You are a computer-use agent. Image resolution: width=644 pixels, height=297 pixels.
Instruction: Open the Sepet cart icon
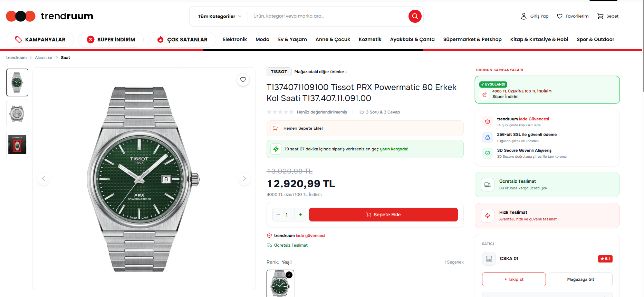(600, 16)
